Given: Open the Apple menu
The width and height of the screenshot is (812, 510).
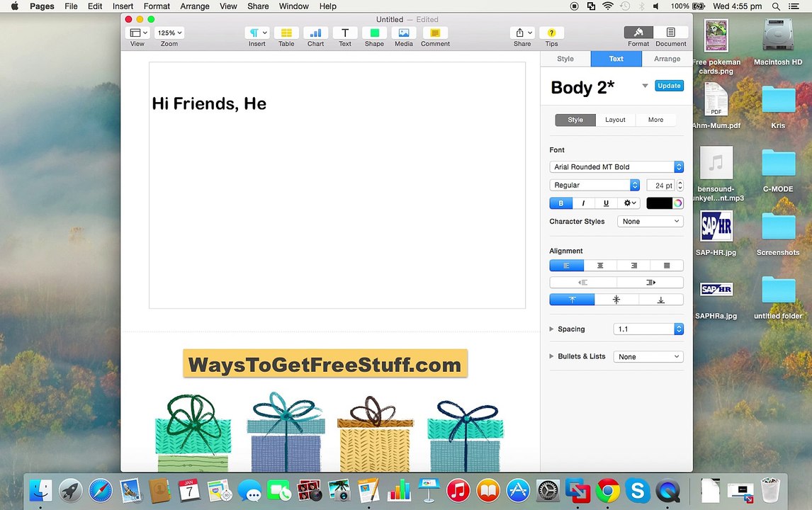Looking at the screenshot, I should (x=14, y=6).
